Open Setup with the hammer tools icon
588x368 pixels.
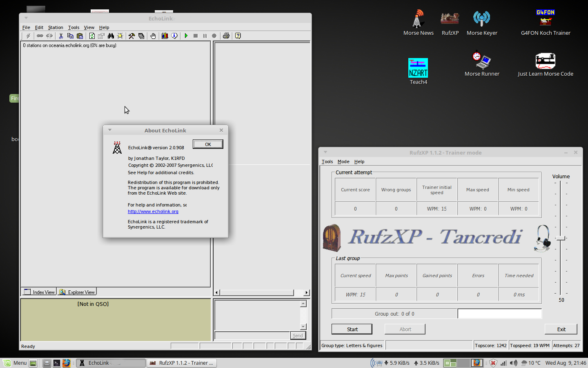pyautogui.click(x=131, y=36)
